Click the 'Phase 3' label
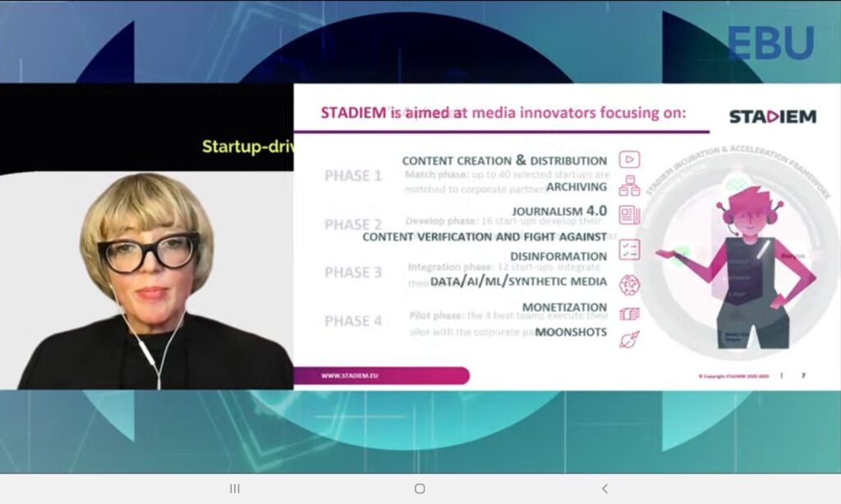841x504 pixels. 353,273
